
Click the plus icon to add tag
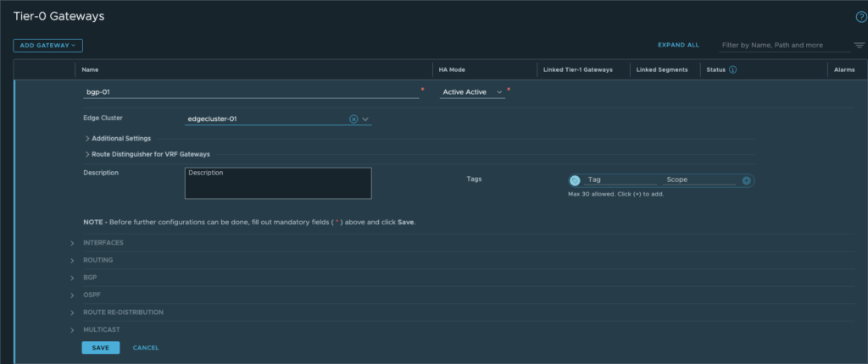click(746, 180)
